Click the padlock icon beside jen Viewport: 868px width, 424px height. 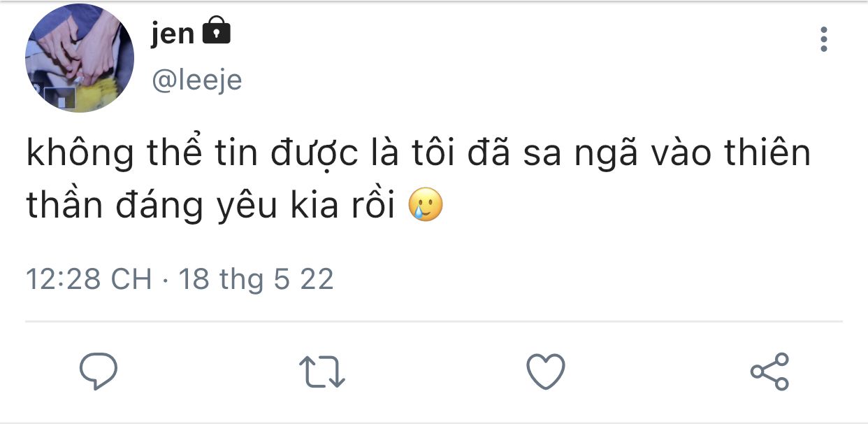point(216,33)
